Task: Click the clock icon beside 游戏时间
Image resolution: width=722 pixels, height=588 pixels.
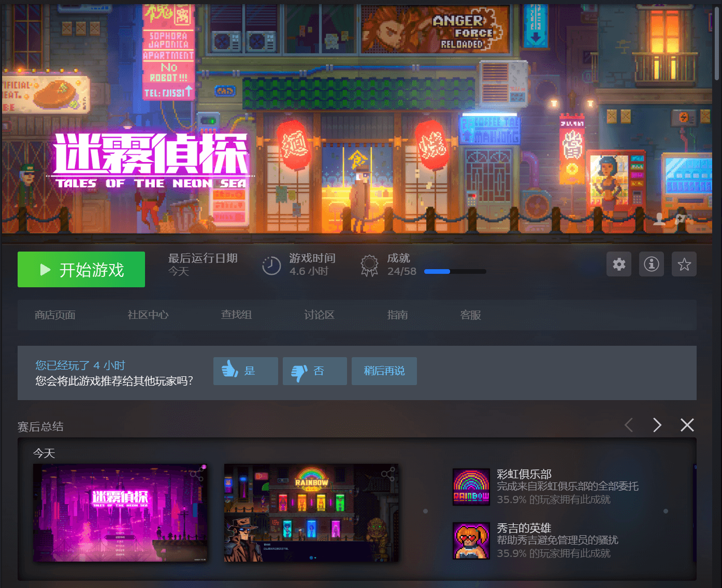Action: pyautogui.click(x=271, y=266)
